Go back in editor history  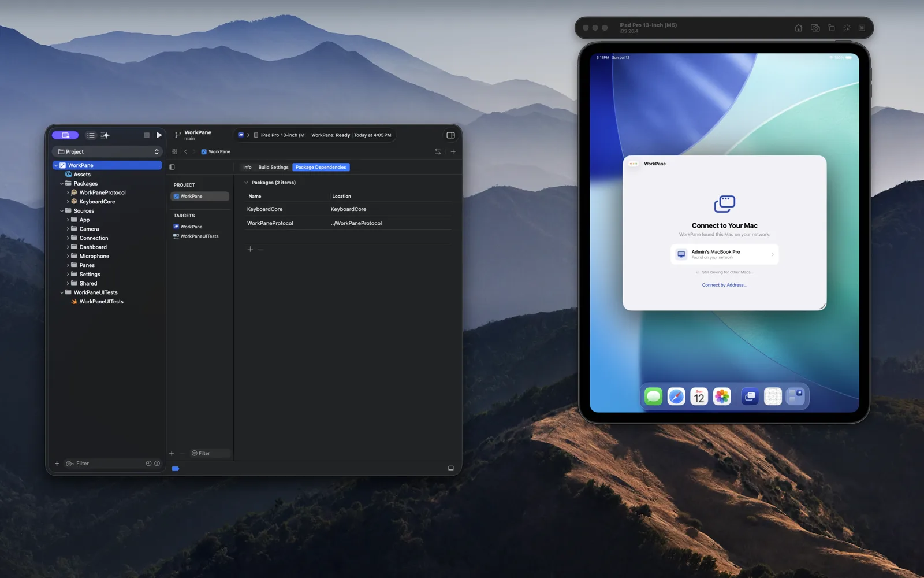coord(186,151)
